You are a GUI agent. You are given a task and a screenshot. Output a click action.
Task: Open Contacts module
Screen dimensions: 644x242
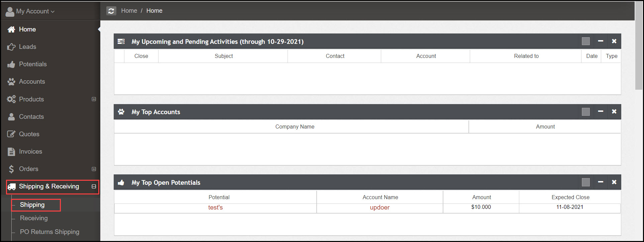click(31, 116)
